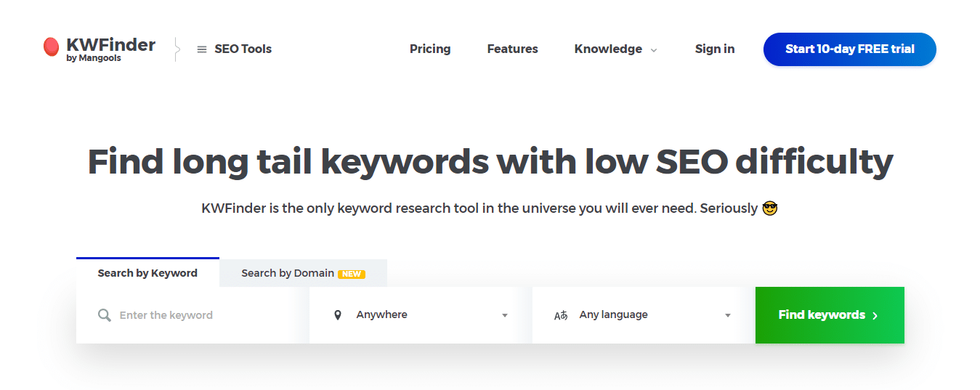
Task: Click the sunglasses emoji in the subtitle
Action: coord(770,208)
